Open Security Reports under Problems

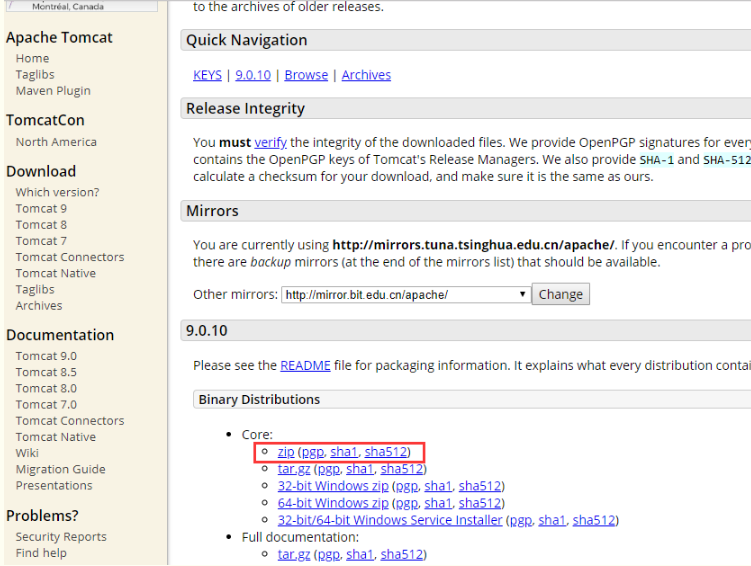click(x=61, y=537)
